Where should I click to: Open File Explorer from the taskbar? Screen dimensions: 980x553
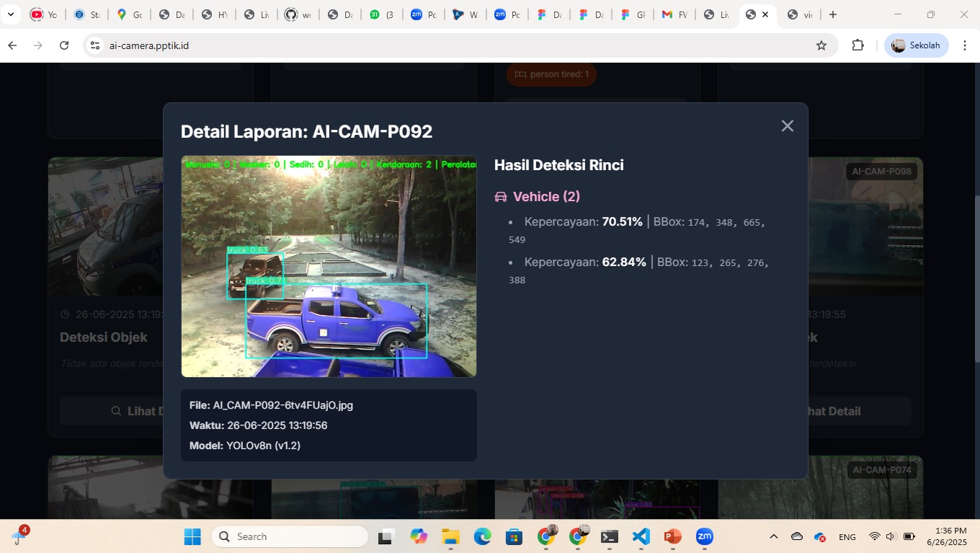[450, 536]
